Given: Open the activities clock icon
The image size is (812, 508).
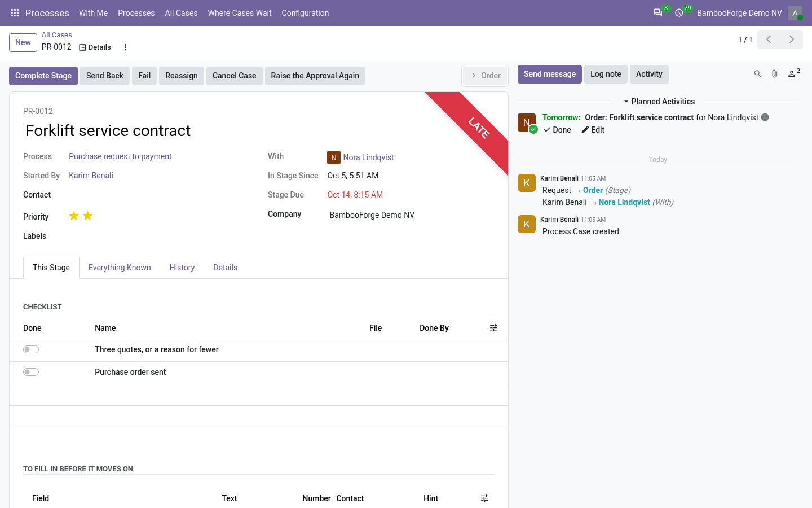Looking at the screenshot, I should coord(679,12).
